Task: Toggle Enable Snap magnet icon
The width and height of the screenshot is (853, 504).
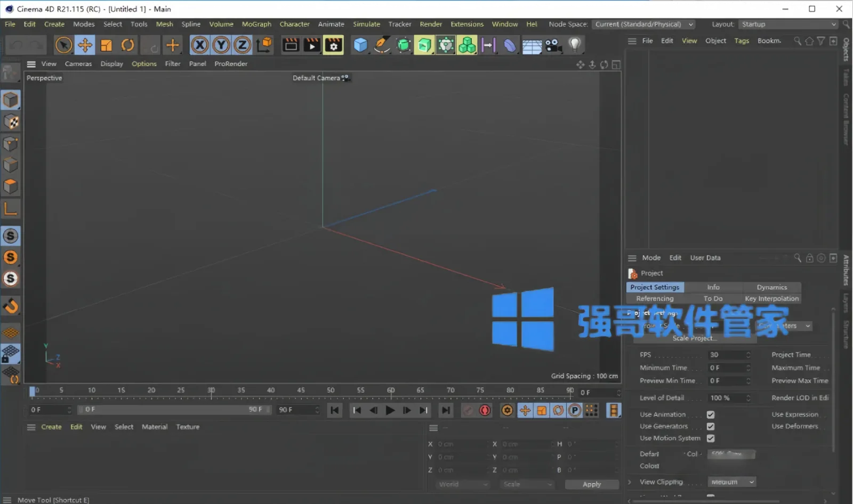Action: 11,306
